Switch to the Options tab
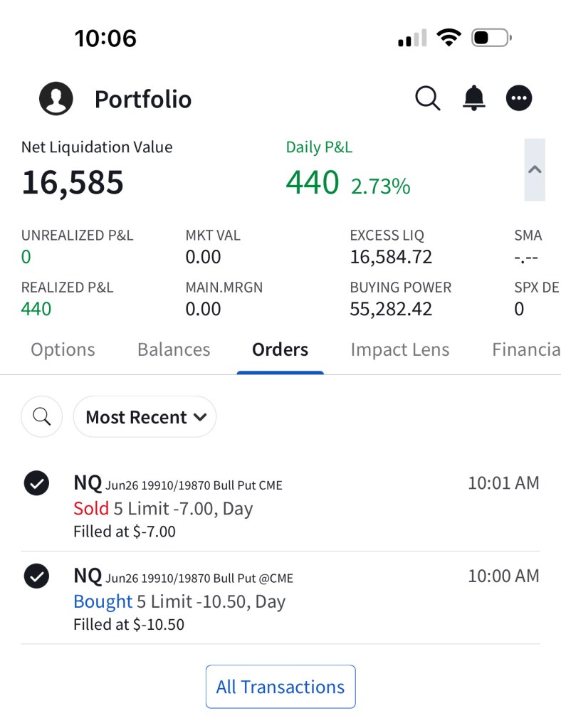This screenshot has height=728, width=561. pyautogui.click(x=63, y=349)
